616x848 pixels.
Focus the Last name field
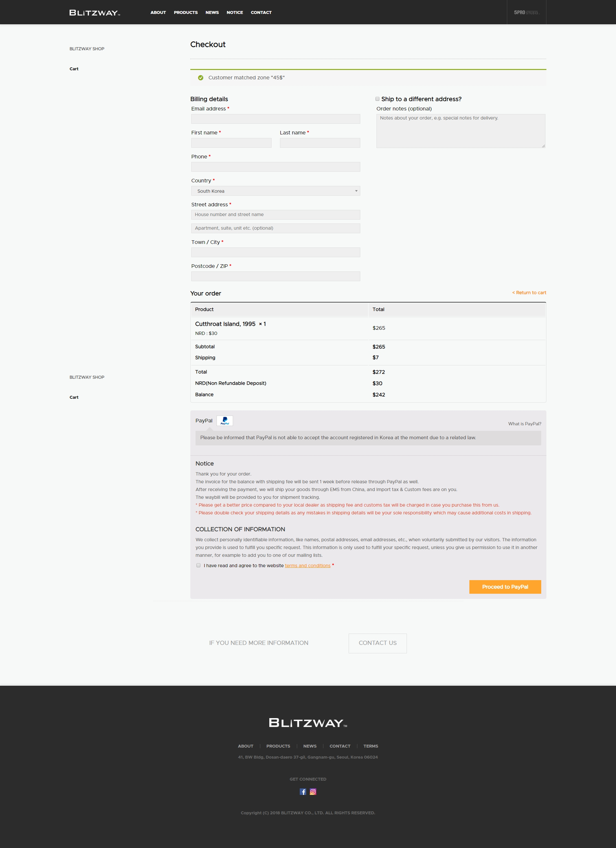click(320, 143)
